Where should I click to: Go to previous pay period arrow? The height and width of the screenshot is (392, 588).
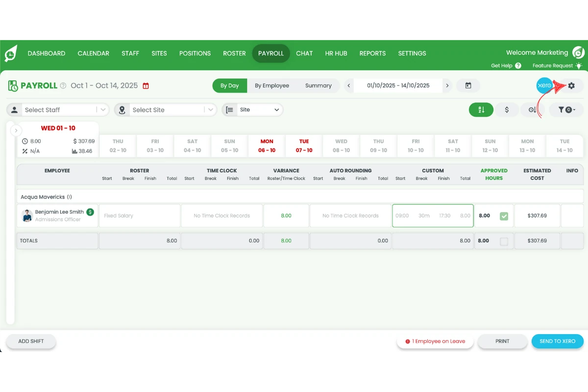(x=349, y=85)
